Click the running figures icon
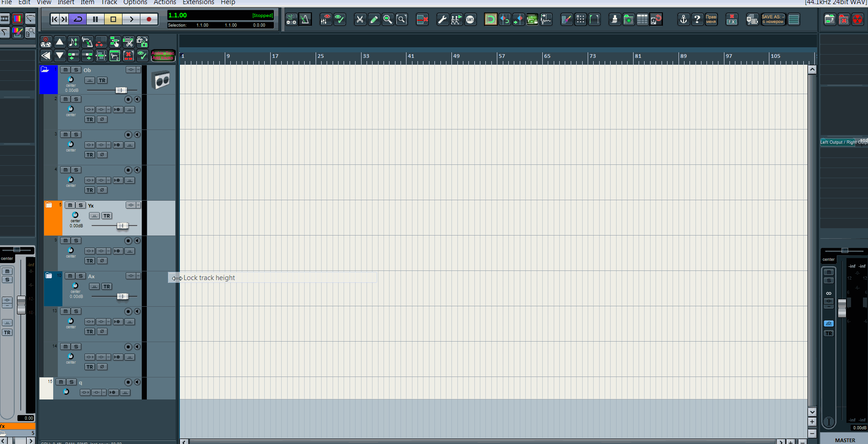Viewport: 868px width, 444px height. (x=456, y=19)
